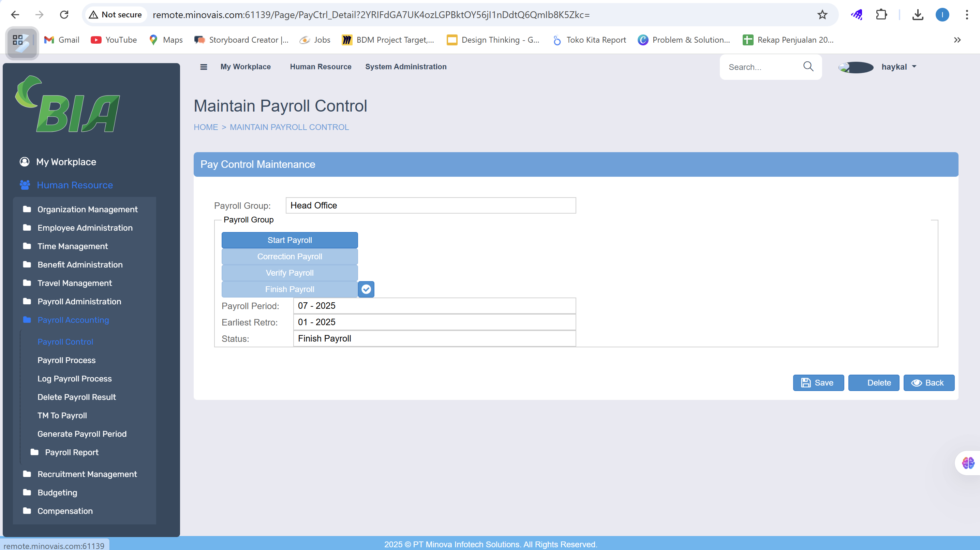Collapse the Payroll Accounting folder

73,320
